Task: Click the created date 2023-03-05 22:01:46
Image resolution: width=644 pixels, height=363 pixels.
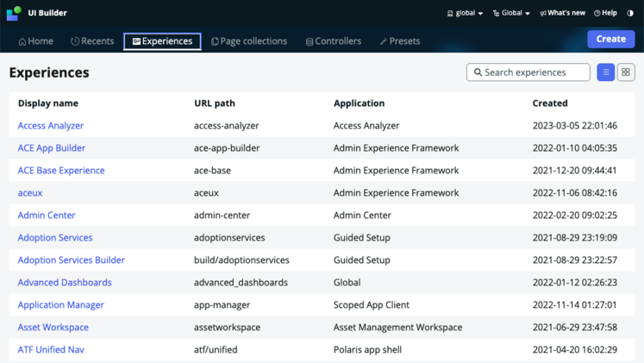Action: click(x=574, y=126)
